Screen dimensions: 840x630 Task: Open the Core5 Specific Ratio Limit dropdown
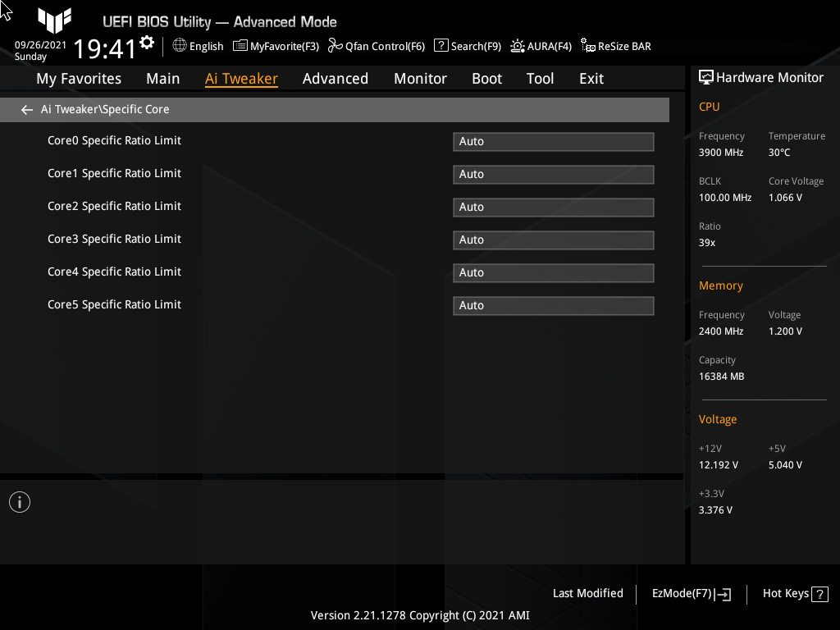coord(553,305)
